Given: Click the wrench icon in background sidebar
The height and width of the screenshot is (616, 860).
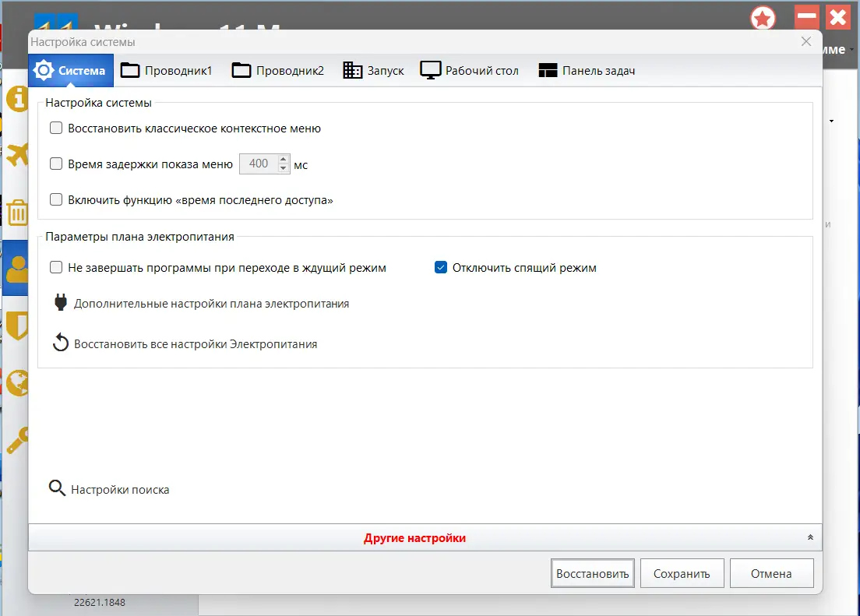Looking at the screenshot, I should pos(17,440).
